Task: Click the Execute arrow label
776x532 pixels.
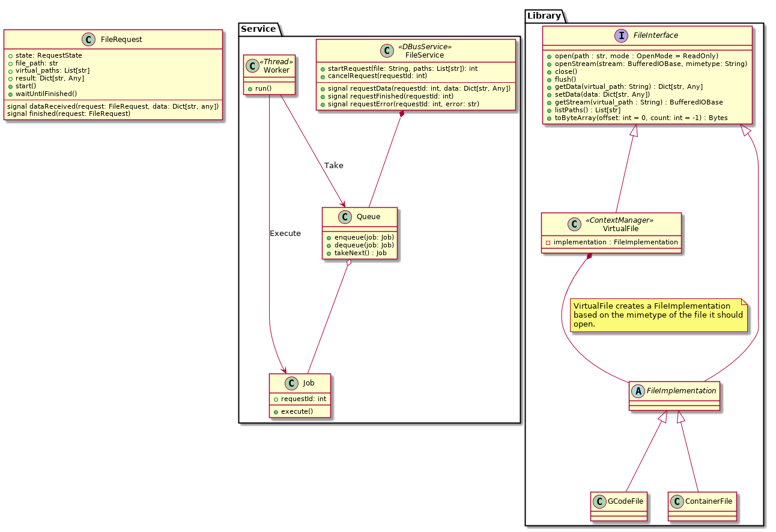Action: click(x=285, y=233)
